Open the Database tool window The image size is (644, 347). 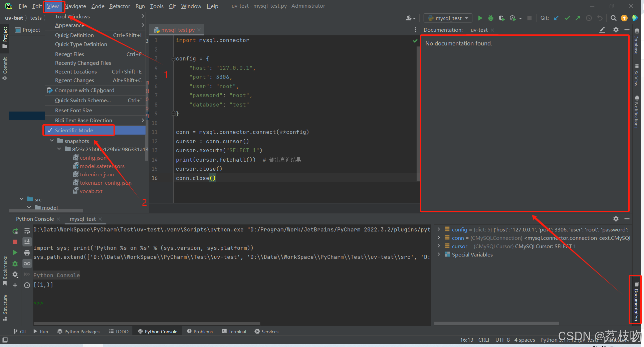[x=637, y=41]
